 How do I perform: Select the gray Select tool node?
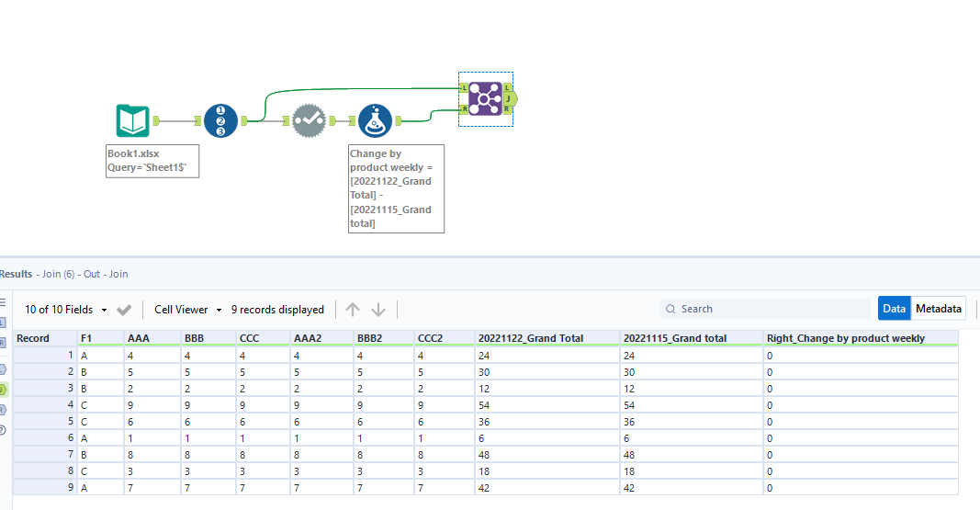[x=309, y=120]
